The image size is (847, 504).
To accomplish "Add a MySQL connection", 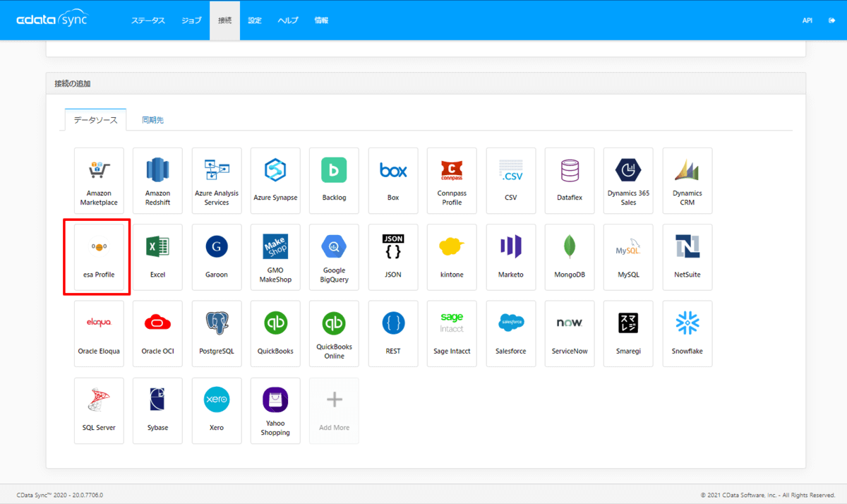I will click(x=628, y=257).
